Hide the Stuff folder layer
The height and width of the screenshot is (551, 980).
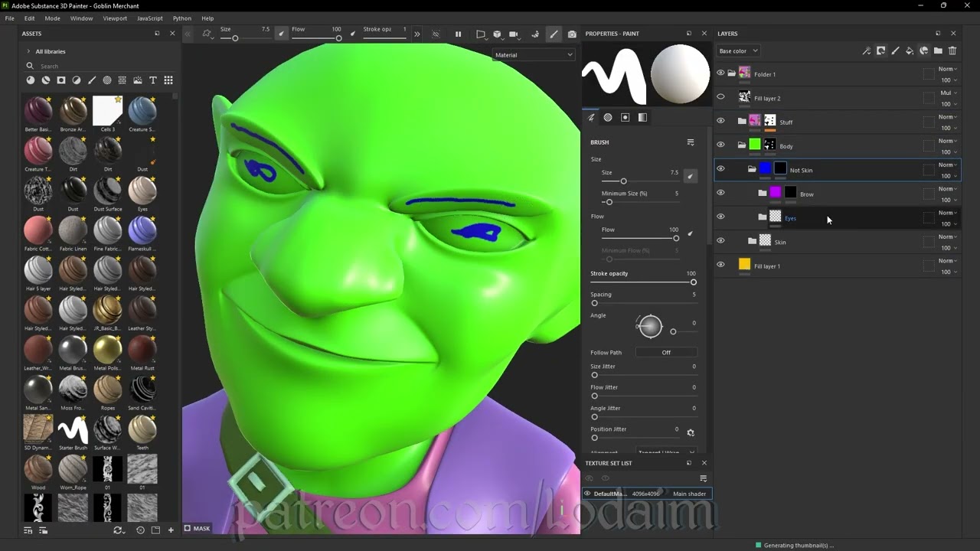coord(720,121)
